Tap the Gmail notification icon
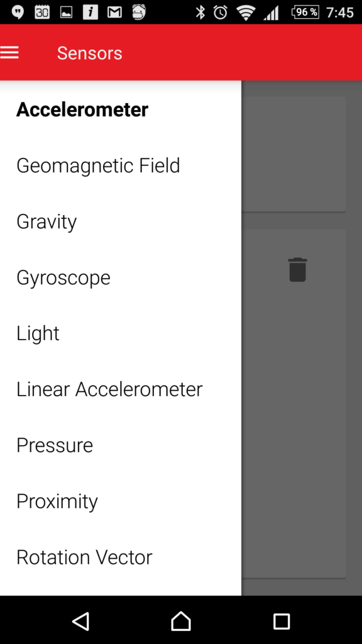 tap(114, 13)
